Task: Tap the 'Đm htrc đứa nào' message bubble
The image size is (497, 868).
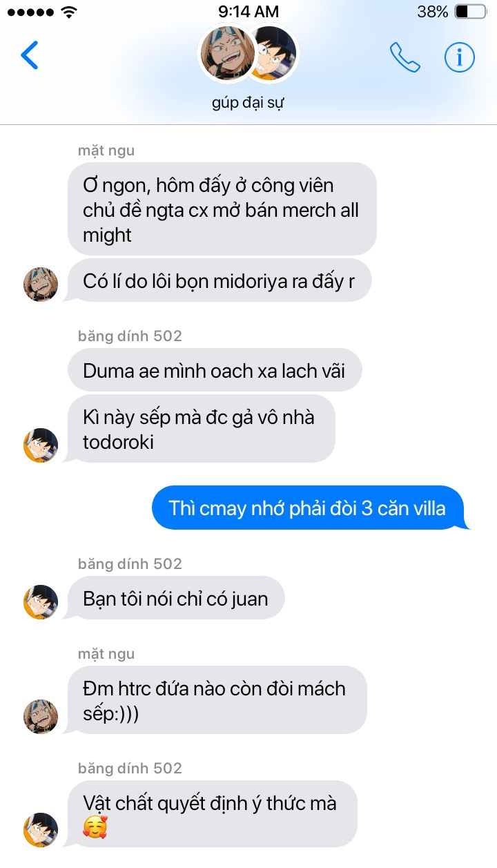Action: [x=217, y=700]
